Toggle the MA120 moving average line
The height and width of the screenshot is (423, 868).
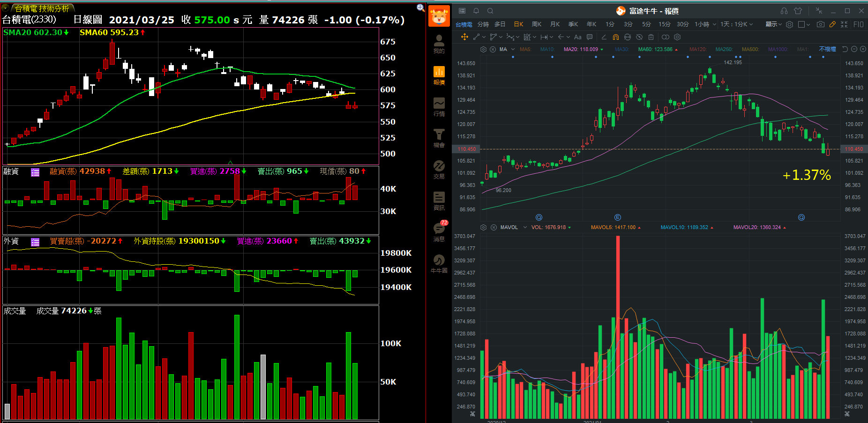pyautogui.click(x=698, y=49)
